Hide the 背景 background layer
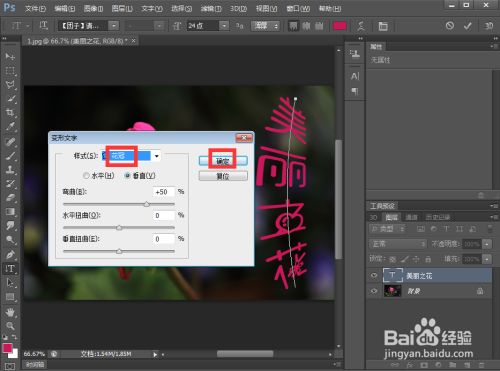 (x=374, y=291)
